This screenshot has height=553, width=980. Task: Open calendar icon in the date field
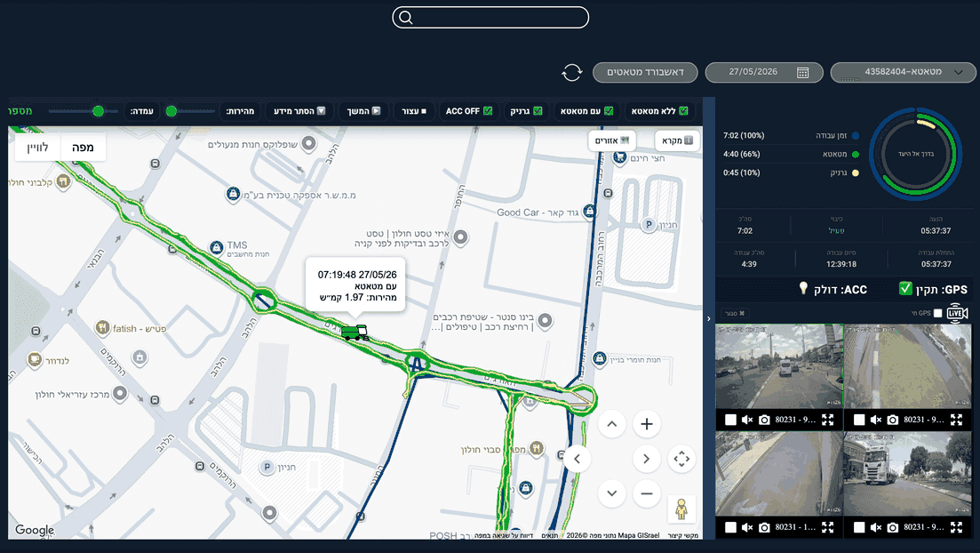click(x=802, y=73)
